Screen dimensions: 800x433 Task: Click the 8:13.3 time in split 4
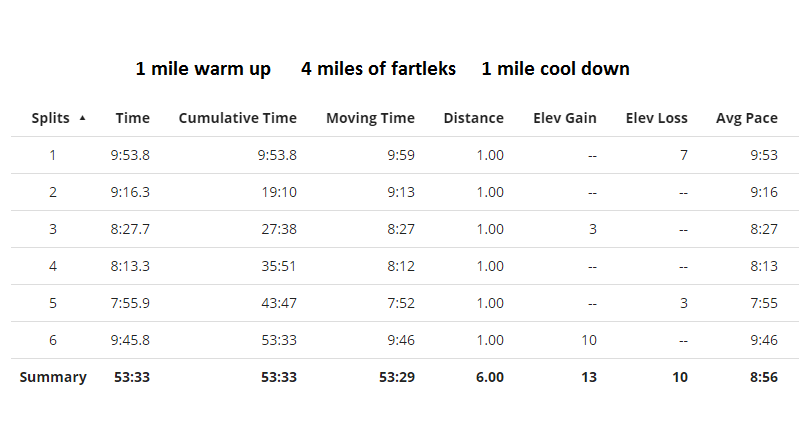[130, 266]
